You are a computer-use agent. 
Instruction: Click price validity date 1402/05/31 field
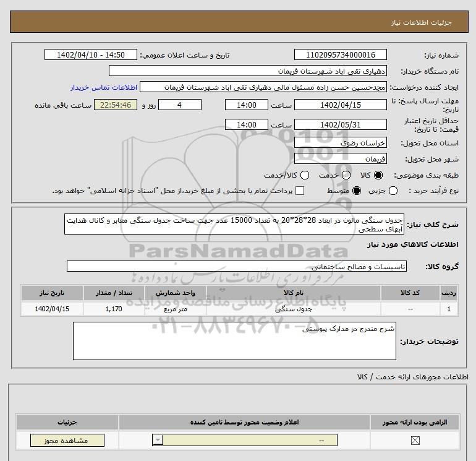click(340, 124)
